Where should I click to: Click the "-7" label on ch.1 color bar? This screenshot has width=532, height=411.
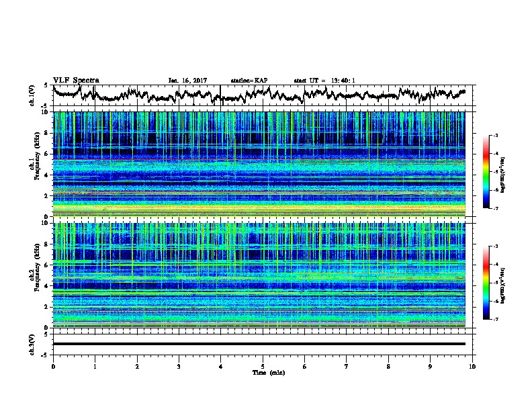pyautogui.click(x=496, y=208)
